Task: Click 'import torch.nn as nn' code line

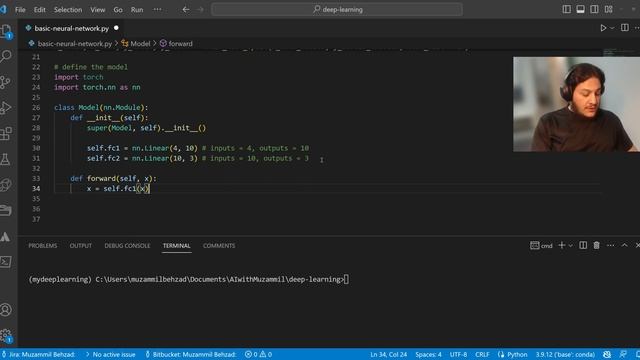Action: pos(97,87)
